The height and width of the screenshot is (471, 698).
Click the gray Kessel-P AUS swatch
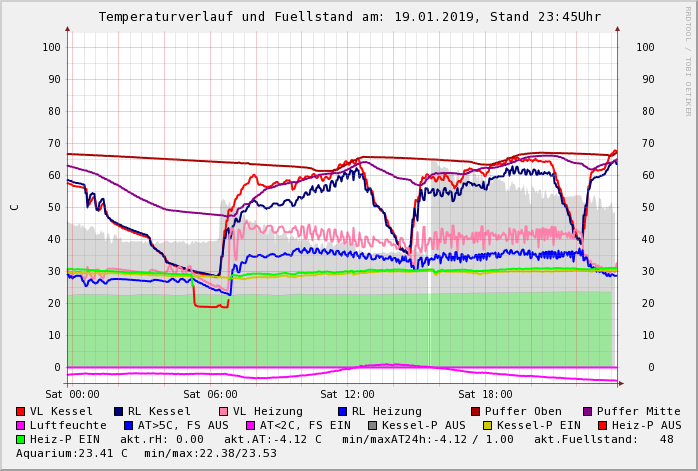coord(372,426)
